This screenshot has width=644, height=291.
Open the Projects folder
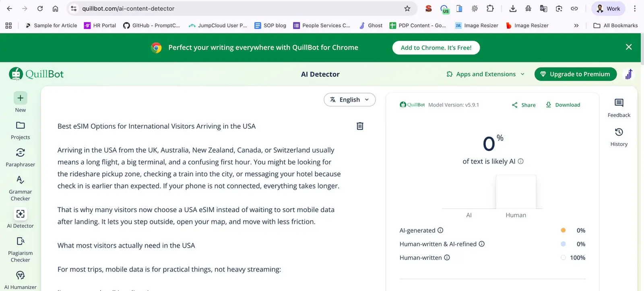tap(20, 125)
